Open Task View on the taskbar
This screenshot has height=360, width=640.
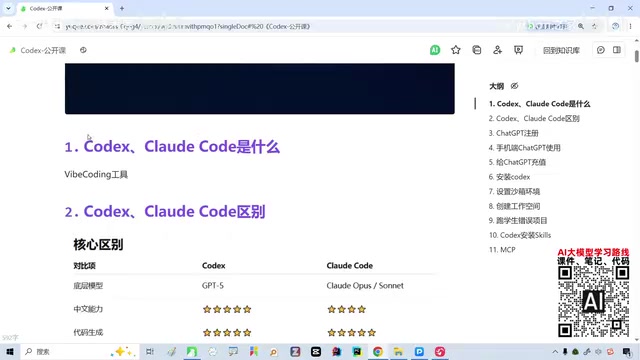[150, 351]
